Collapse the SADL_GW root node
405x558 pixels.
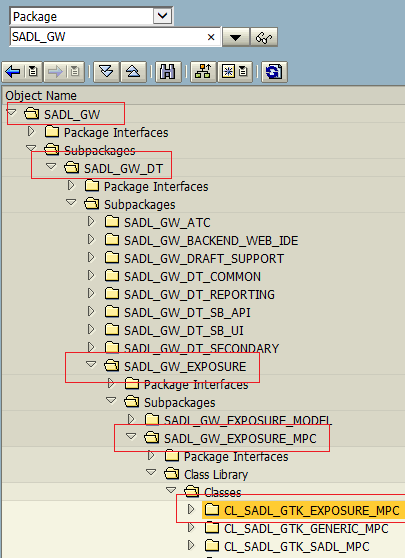tap(12, 113)
